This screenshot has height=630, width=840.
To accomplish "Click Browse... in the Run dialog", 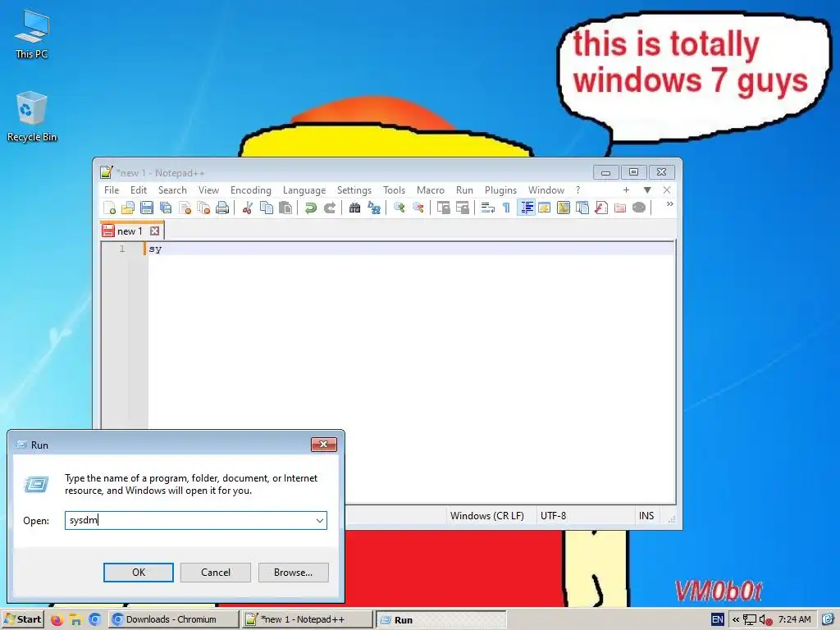I will pos(293,572).
